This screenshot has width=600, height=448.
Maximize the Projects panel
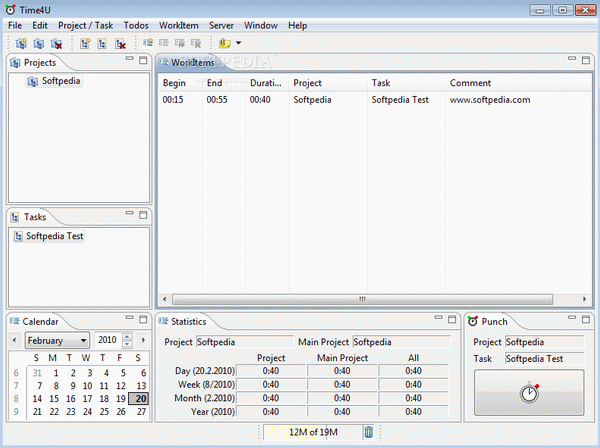143,60
